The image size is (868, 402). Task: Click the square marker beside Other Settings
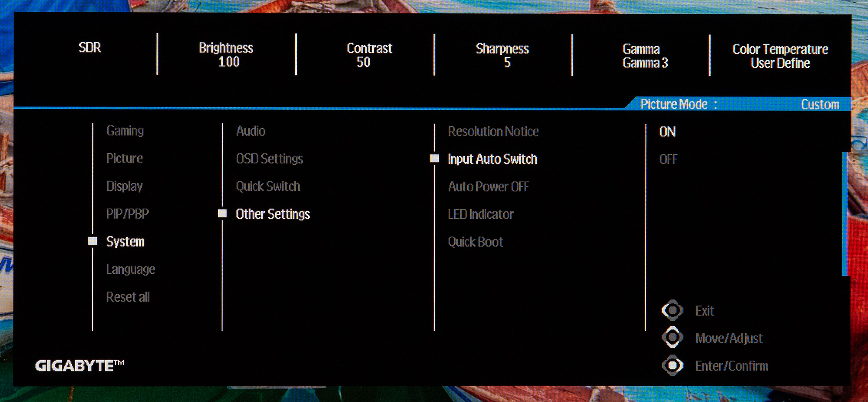(222, 213)
